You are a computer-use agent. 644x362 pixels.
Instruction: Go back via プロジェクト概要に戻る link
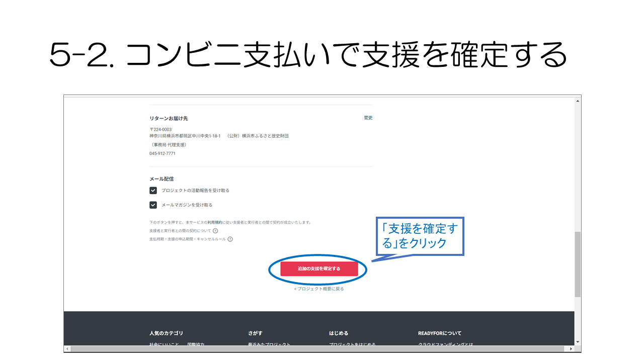(x=319, y=289)
